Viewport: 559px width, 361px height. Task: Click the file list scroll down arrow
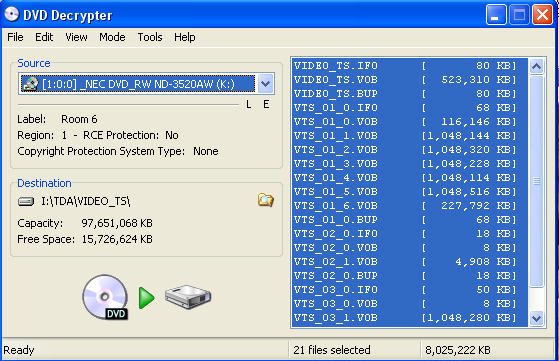[537, 318]
